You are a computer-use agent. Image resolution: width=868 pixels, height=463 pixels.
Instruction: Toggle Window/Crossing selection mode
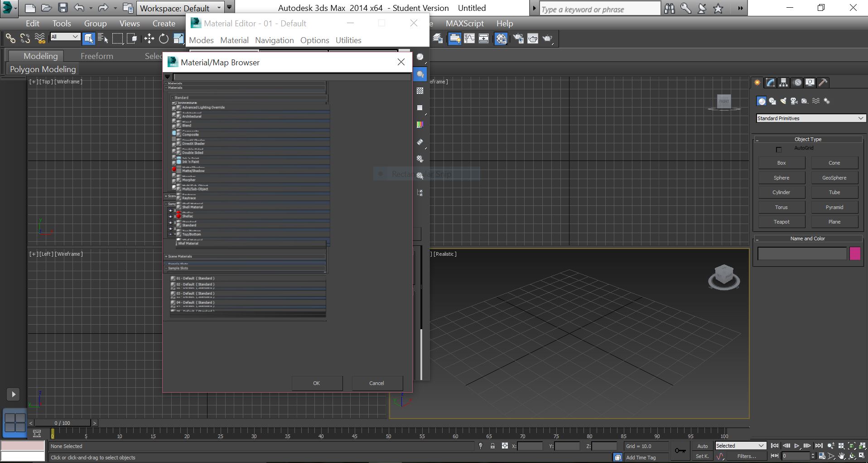coord(132,39)
